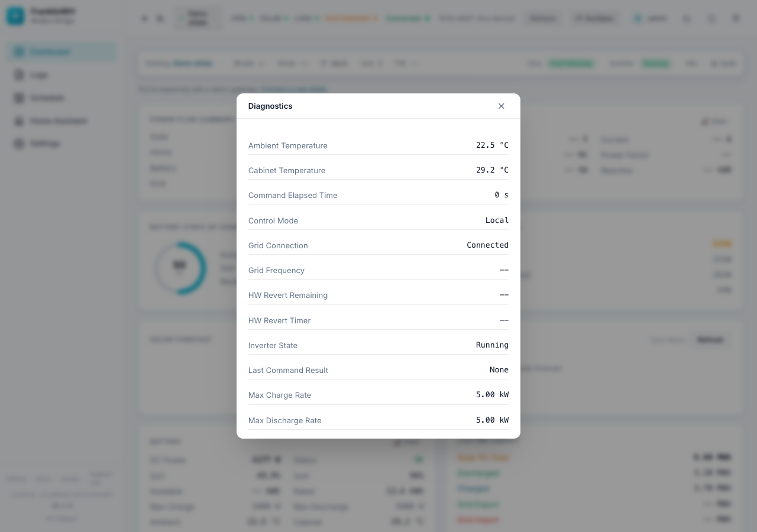Select the Ambient Temperature label
Screen dimensions: 757x532
coord(288,145)
